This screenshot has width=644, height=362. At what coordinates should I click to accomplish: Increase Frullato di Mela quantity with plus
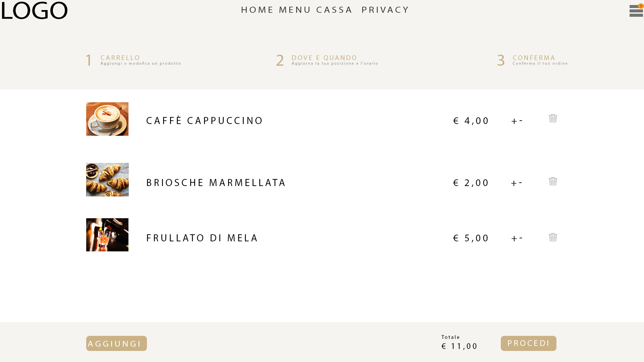(514, 239)
